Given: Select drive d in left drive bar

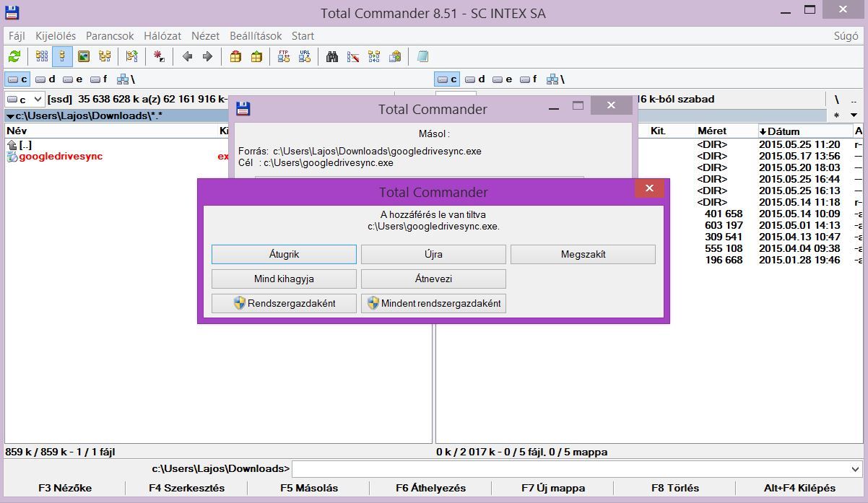Looking at the screenshot, I should pos(45,79).
